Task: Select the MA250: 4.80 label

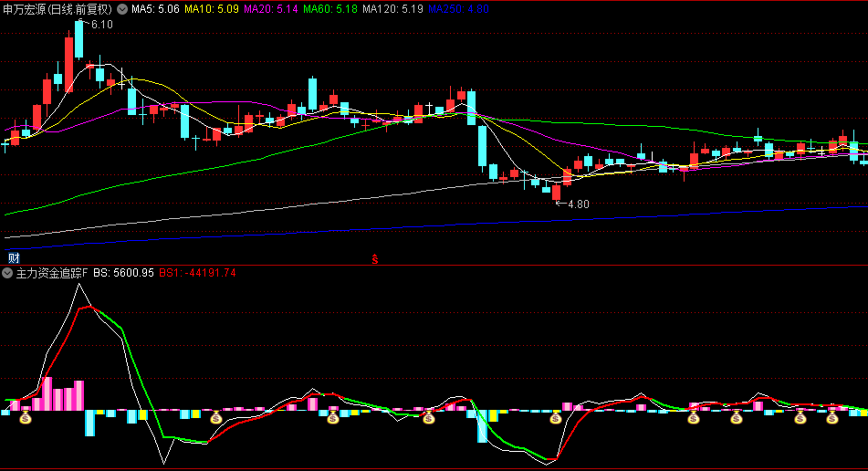Action: (x=458, y=9)
